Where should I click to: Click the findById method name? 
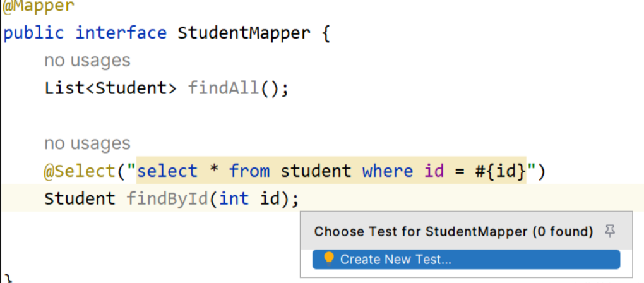point(167,199)
